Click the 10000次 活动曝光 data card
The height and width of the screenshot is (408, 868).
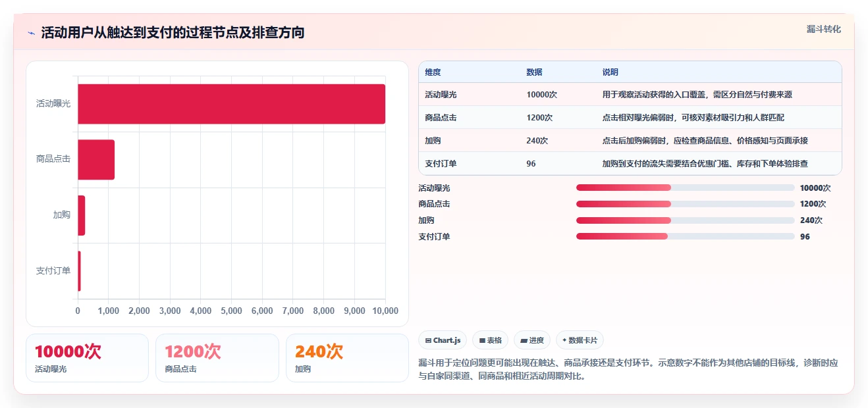(87, 358)
